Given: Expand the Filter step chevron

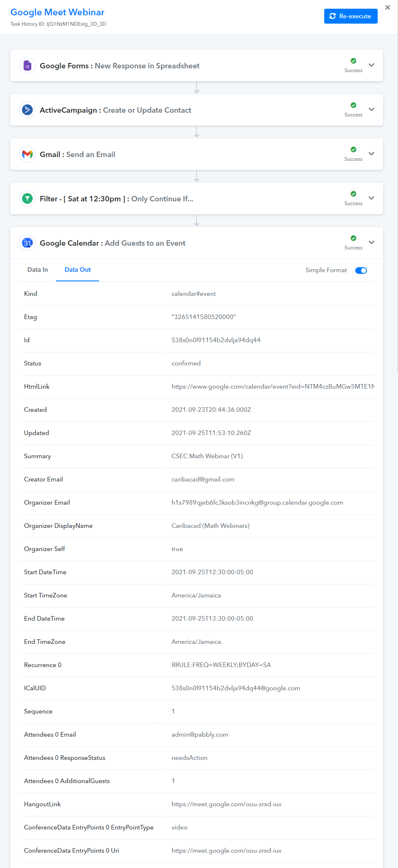Looking at the screenshot, I should pos(371,198).
